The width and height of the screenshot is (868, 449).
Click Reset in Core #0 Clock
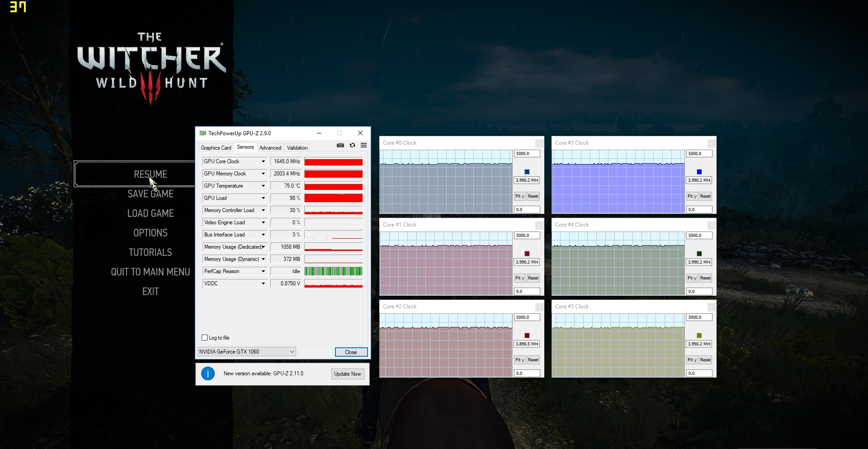(533, 196)
